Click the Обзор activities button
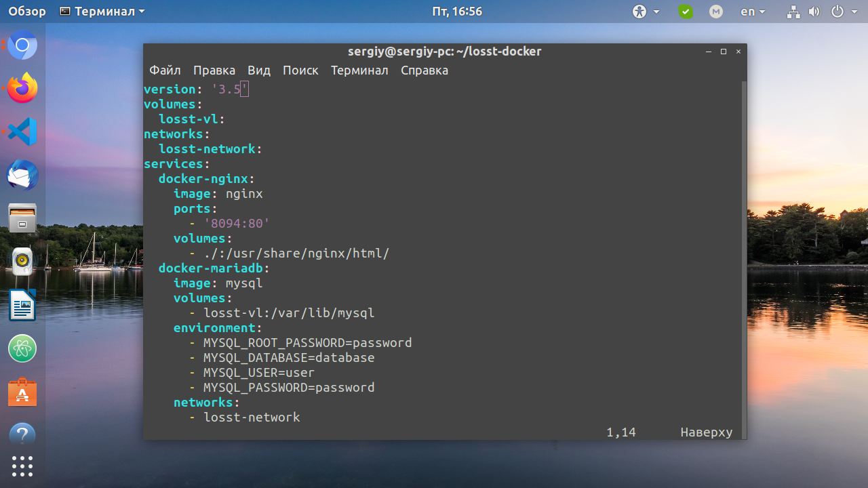 (27, 12)
